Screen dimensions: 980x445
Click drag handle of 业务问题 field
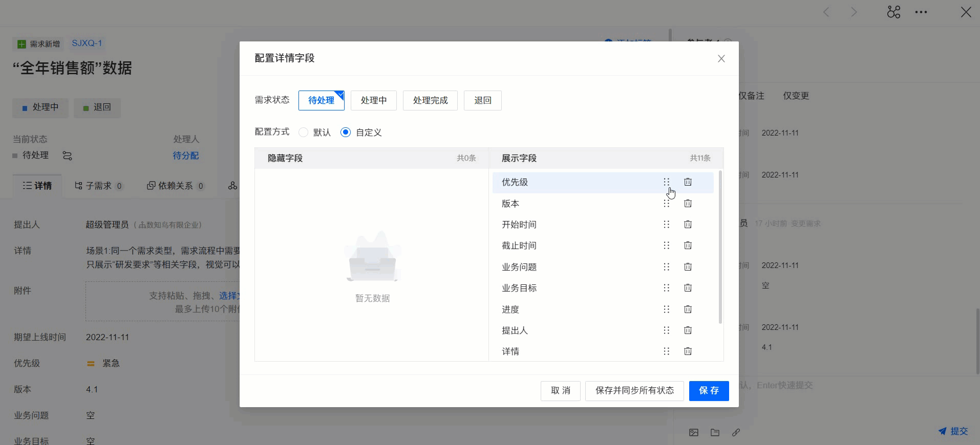click(666, 267)
